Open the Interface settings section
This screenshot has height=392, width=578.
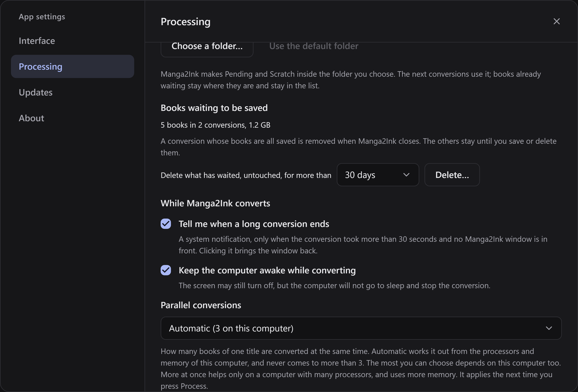tap(72, 41)
